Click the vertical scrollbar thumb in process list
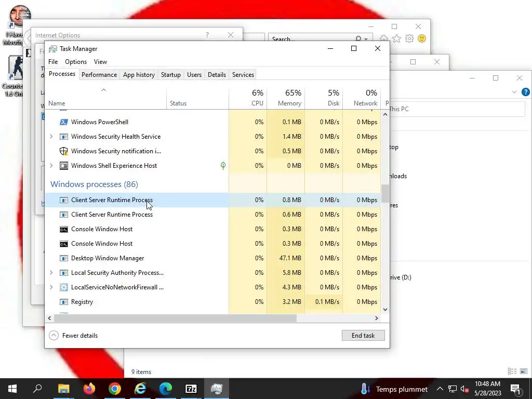 click(x=385, y=193)
